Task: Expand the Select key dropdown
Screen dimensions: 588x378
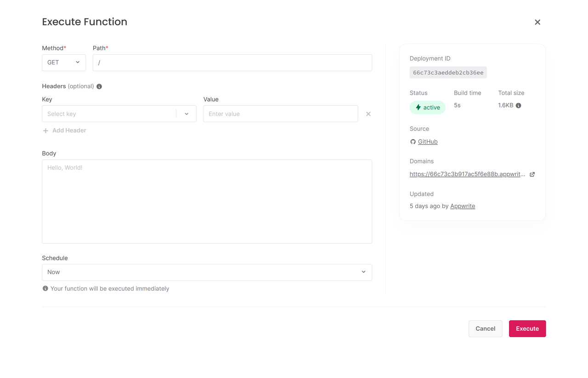Action: (187, 114)
